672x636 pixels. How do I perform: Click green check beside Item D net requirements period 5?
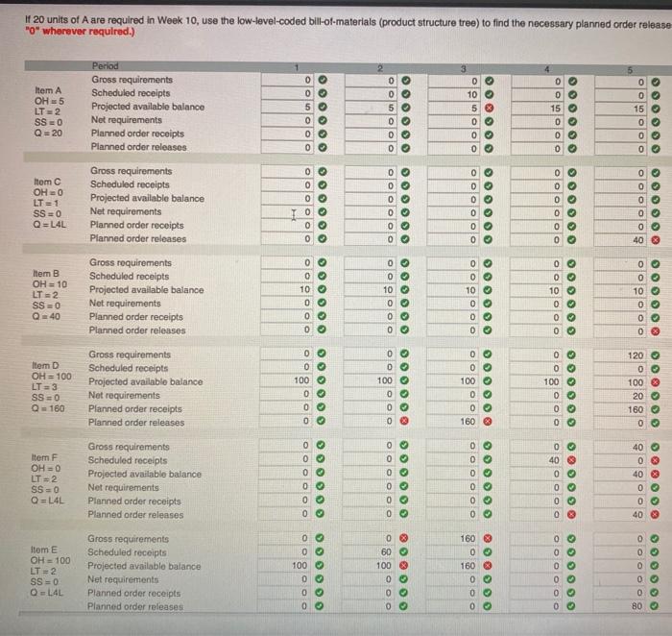(x=655, y=396)
